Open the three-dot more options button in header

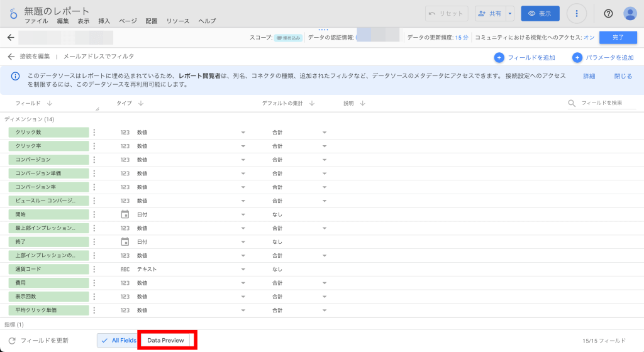(x=577, y=14)
